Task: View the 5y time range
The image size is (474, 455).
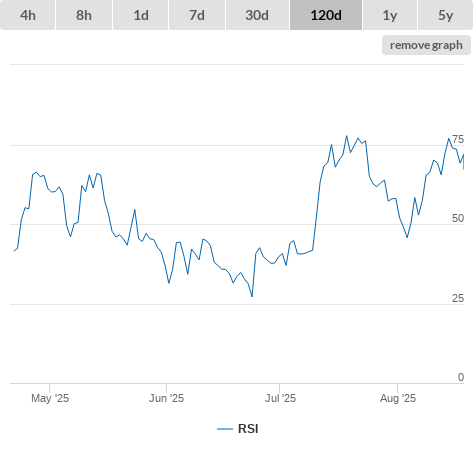Action: point(446,15)
